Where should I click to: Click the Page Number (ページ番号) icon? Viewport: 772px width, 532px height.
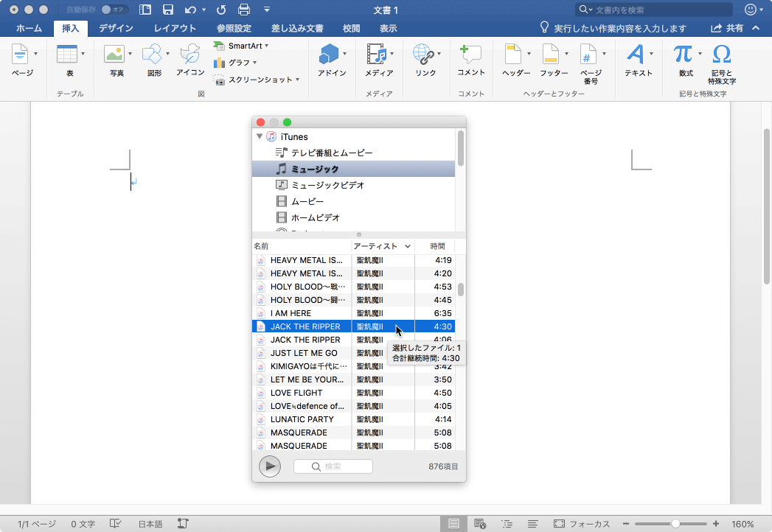588,54
